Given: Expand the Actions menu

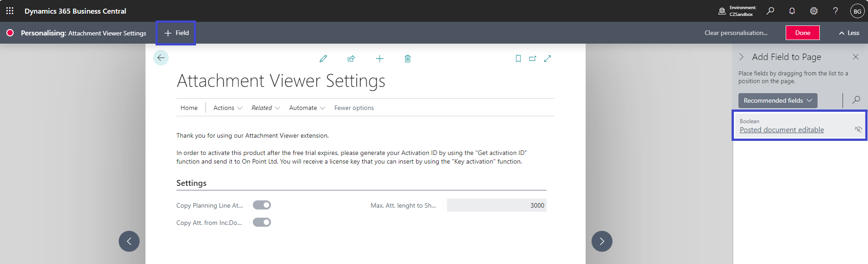Looking at the screenshot, I should pos(228,108).
